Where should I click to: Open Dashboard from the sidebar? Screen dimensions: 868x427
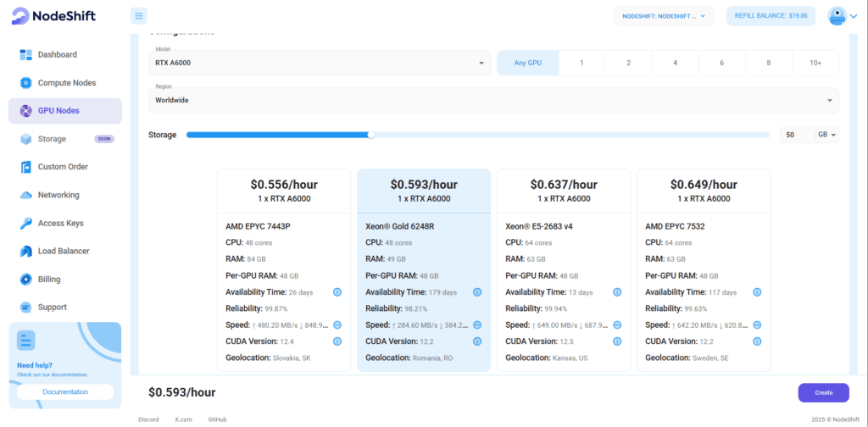coord(64,55)
